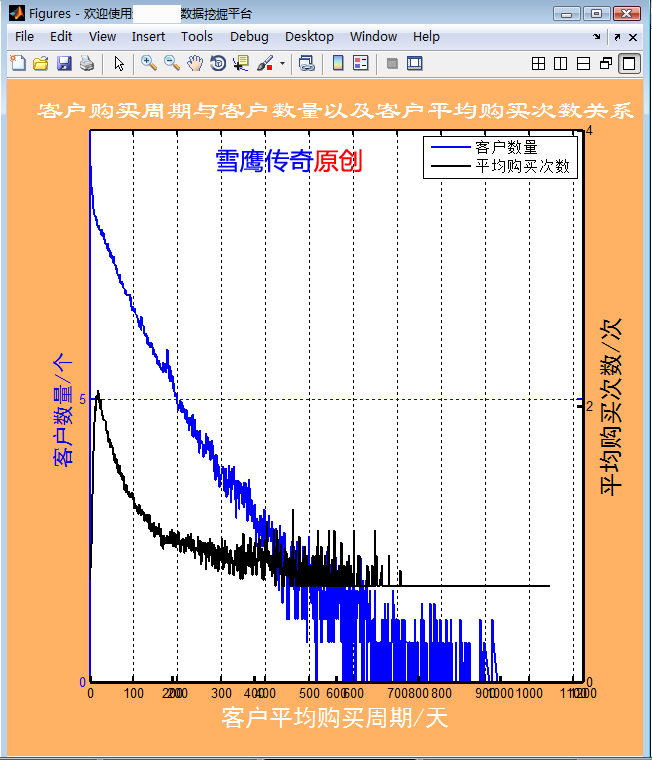Activate the Pan hand tool

coord(195,64)
